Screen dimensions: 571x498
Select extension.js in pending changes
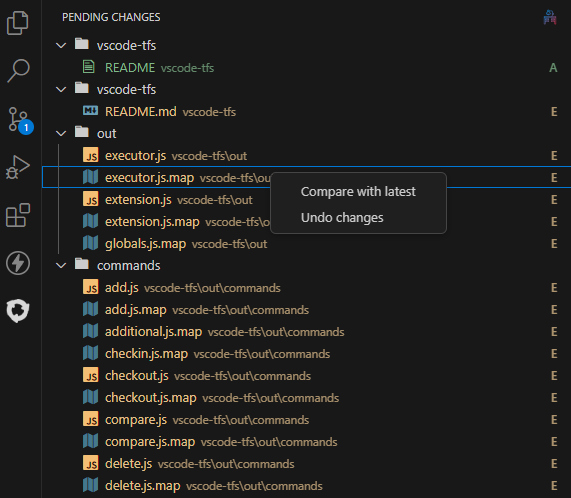click(x=307, y=200)
